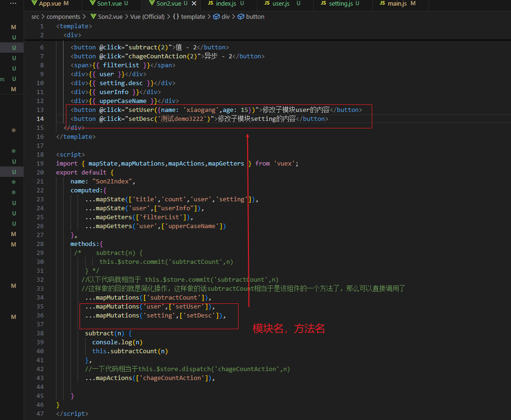Click mapActions(['chageCountAction']) on line 43
Screen dimensions: 511x420
(x=153, y=378)
